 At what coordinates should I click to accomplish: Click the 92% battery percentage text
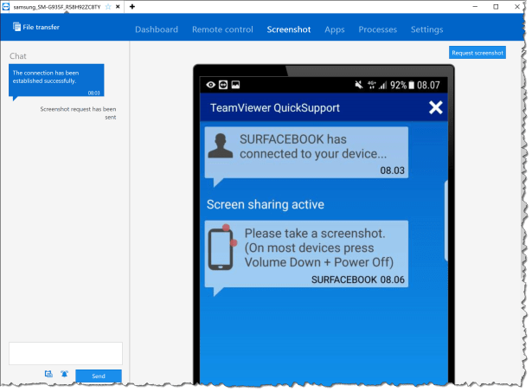[398, 85]
